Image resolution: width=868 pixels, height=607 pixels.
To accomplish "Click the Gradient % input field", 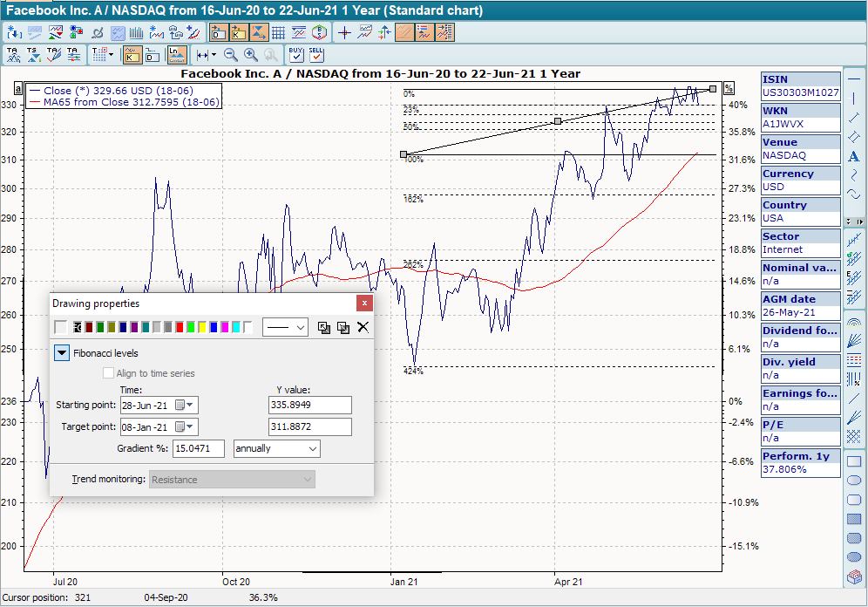I will click(x=199, y=448).
